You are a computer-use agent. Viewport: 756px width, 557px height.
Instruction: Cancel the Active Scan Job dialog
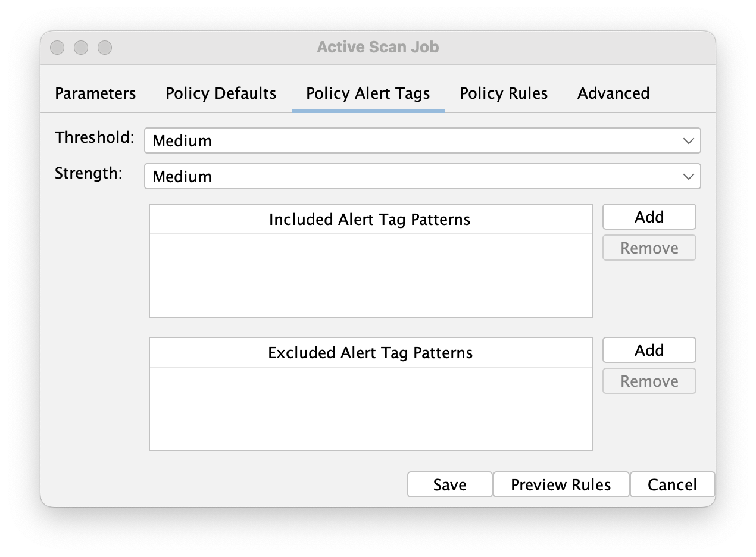[672, 484]
